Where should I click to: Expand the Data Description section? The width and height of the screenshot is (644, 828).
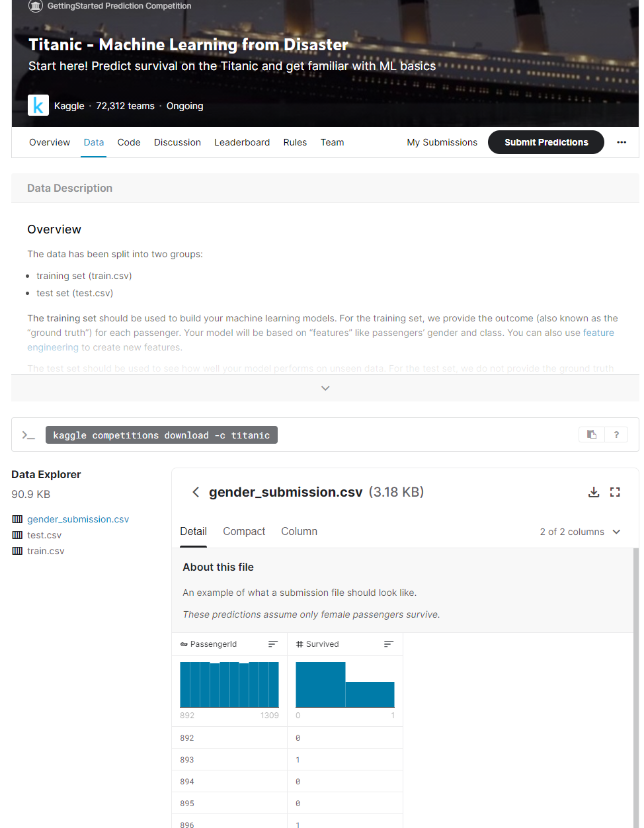(x=325, y=388)
